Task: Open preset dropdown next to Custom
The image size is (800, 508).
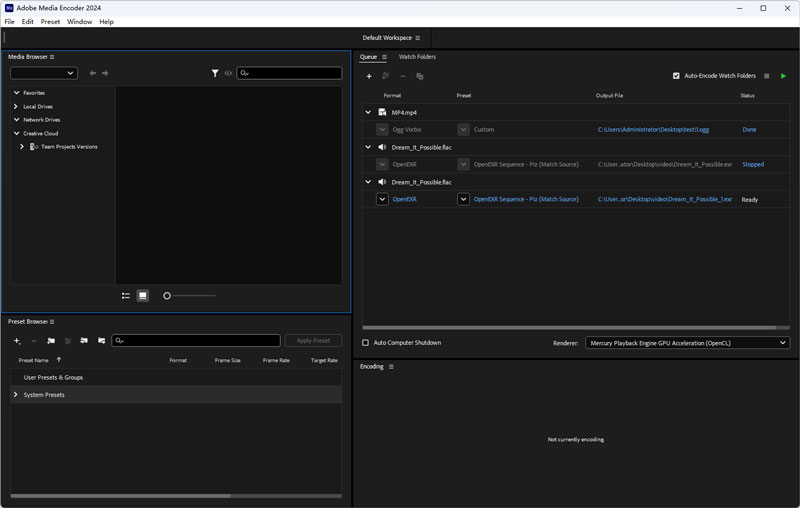Action: (x=463, y=130)
